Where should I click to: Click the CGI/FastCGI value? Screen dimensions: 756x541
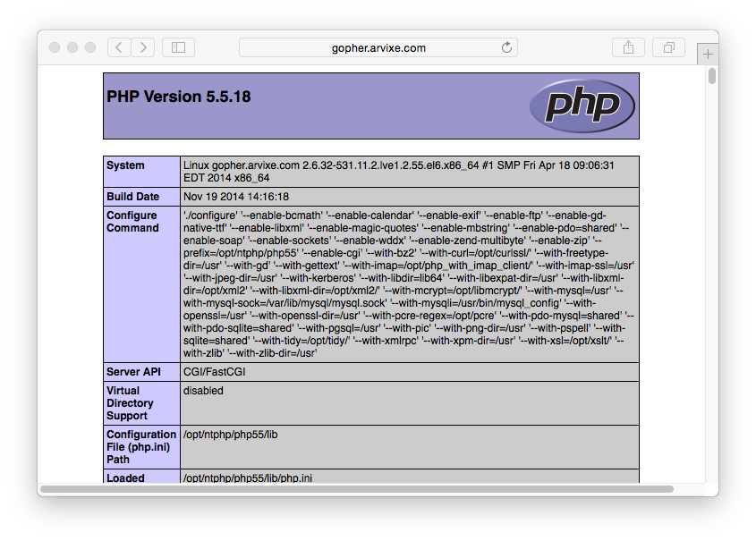(214, 372)
